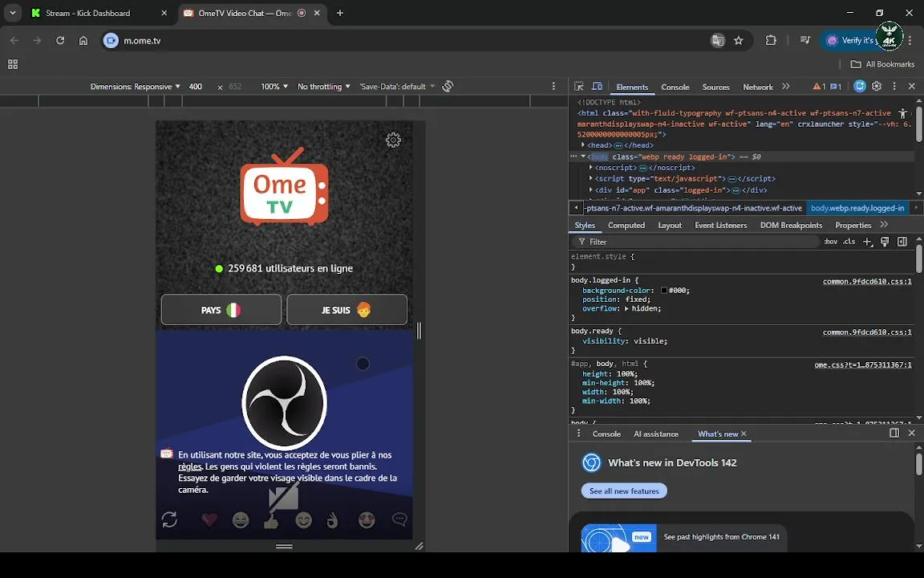Send the OK hand emoji reaction
Viewport: 924px width, 578px height.
tap(333, 519)
